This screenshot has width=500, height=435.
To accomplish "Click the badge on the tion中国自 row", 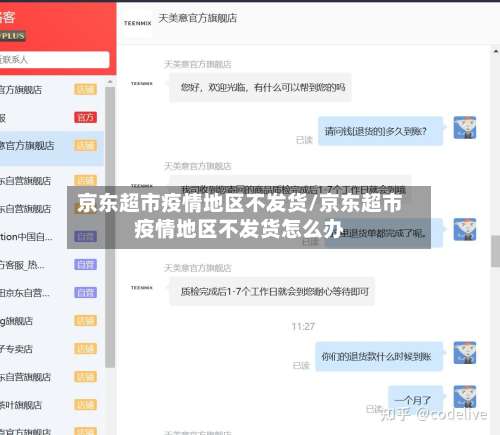I will pyautogui.click(x=85, y=237).
